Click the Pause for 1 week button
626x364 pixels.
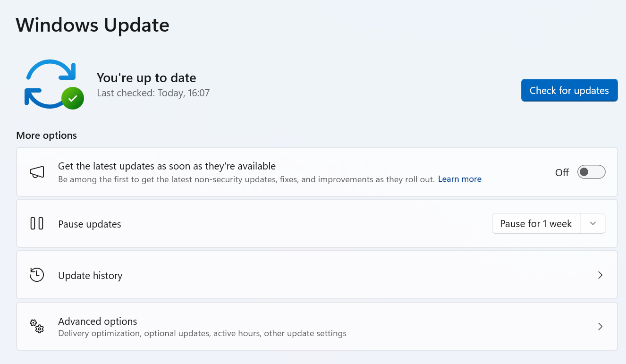(536, 224)
